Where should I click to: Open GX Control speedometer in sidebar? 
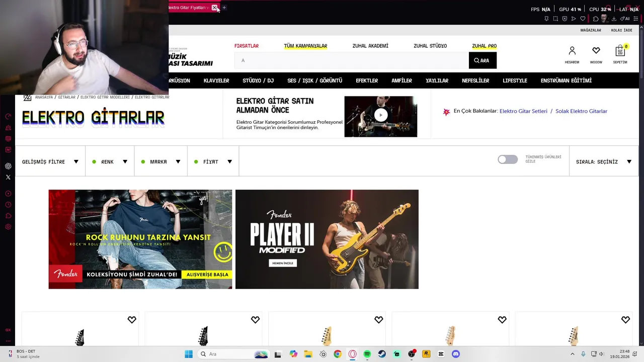[8, 116]
